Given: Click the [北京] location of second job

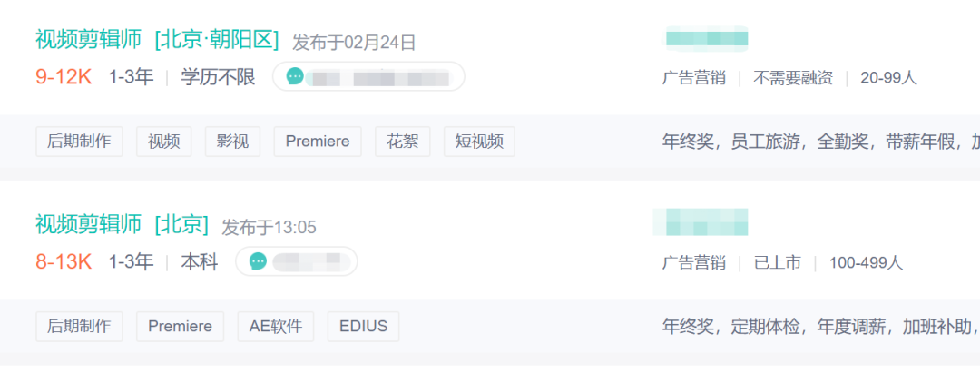Looking at the screenshot, I should [x=181, y=223].
